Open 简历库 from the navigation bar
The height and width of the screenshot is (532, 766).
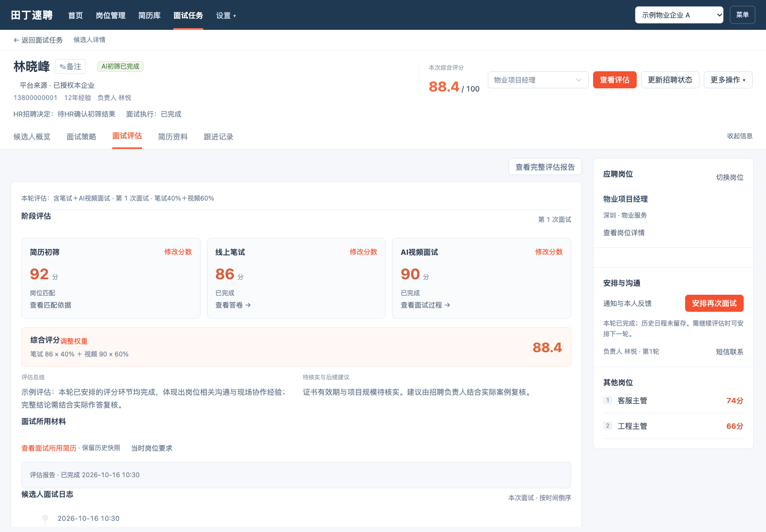pyautogui.click(x=149, y=15)
